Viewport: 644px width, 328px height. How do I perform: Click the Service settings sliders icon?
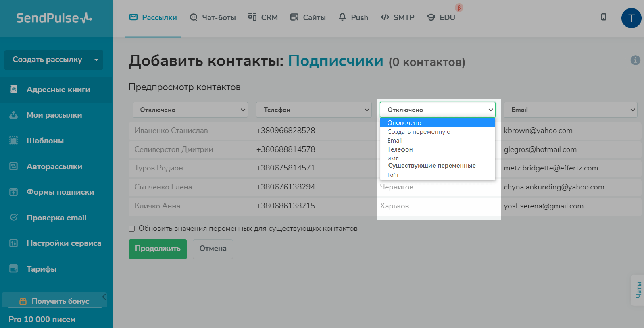13,243
